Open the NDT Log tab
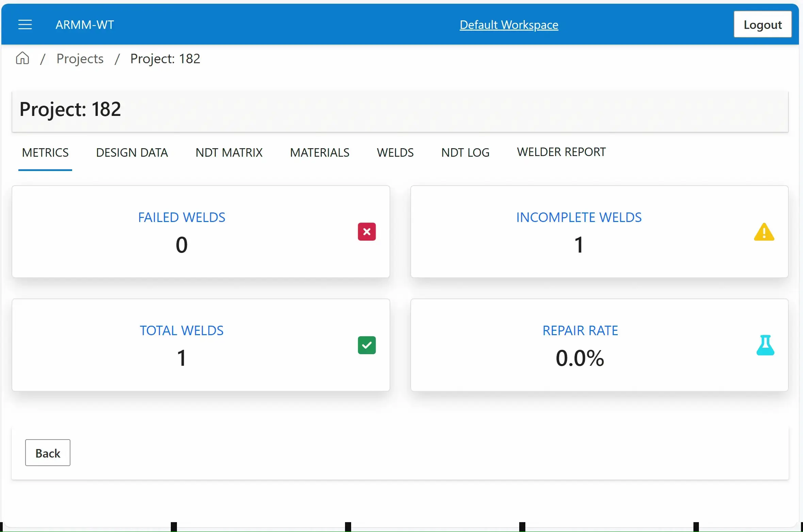Viewport: 803px width, 532px height. (x=465, y=153)
